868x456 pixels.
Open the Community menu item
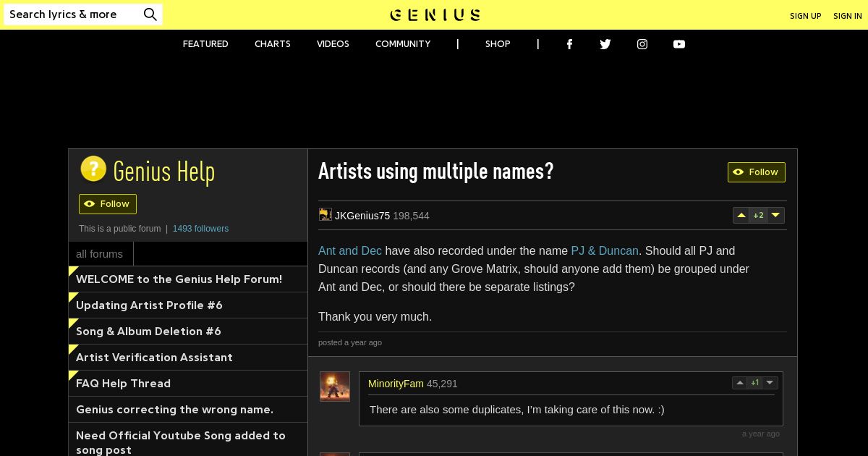point(403,44)
